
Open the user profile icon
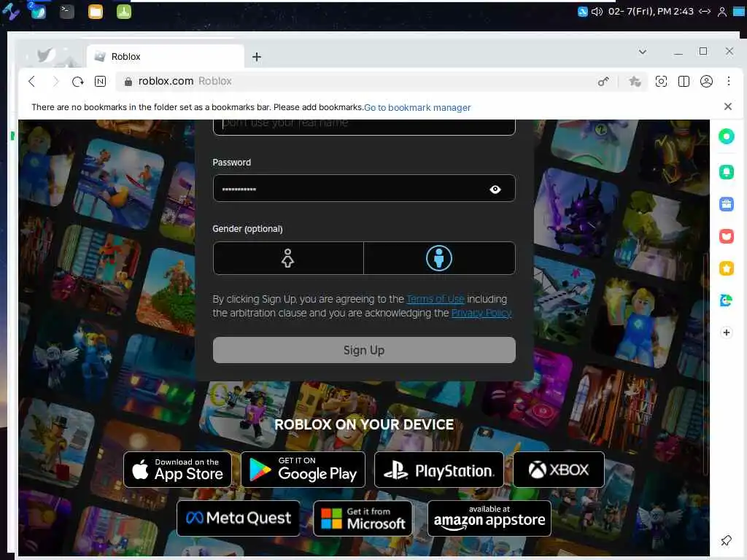(x=706, y=82)
